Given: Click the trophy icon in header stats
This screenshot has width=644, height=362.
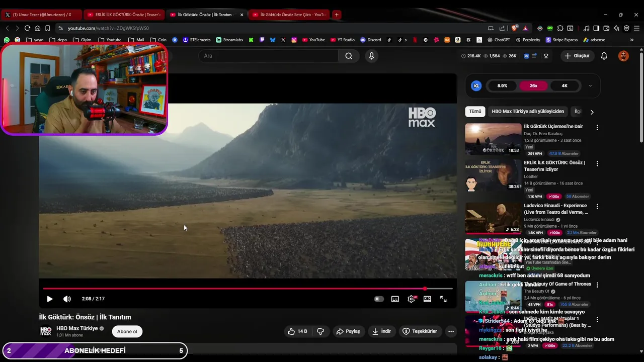Looking at the screenshot, I should coord(546,56).
